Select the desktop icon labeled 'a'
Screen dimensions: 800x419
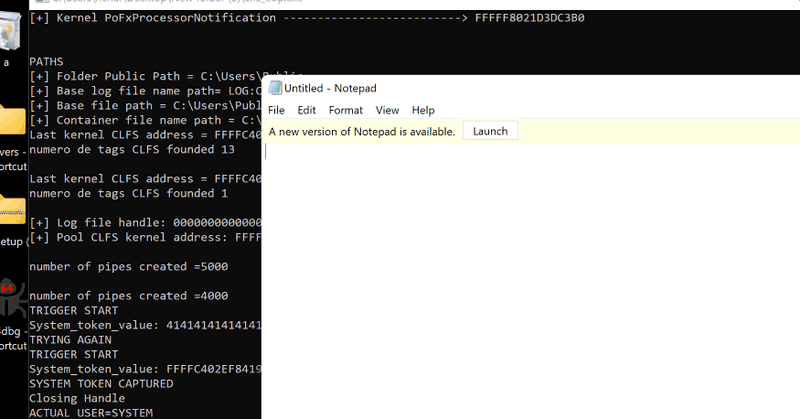(x=10, y=32)
